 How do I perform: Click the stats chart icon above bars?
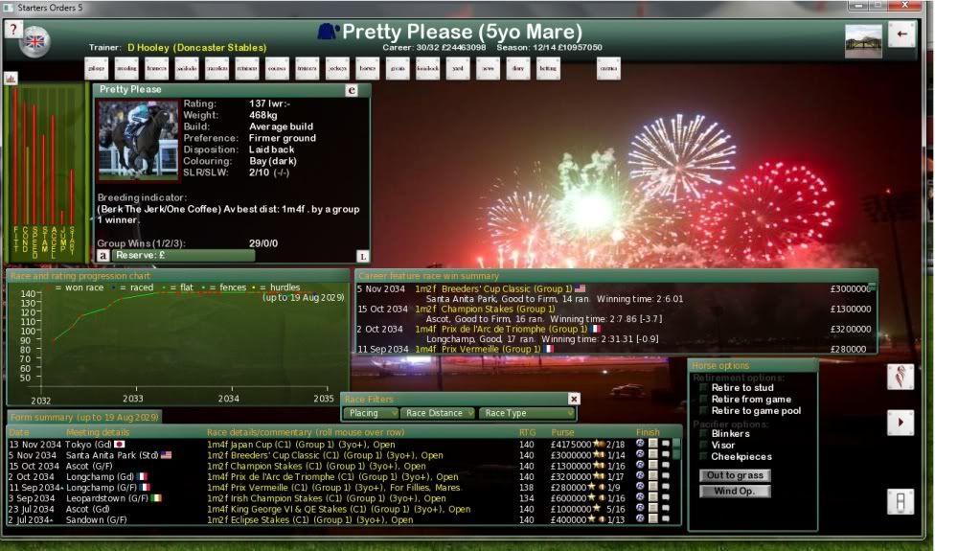11,79
